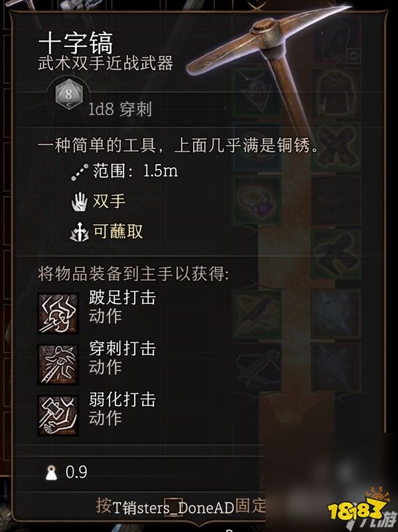Select the 跛足打击 skill icon

tap(58, 313)
